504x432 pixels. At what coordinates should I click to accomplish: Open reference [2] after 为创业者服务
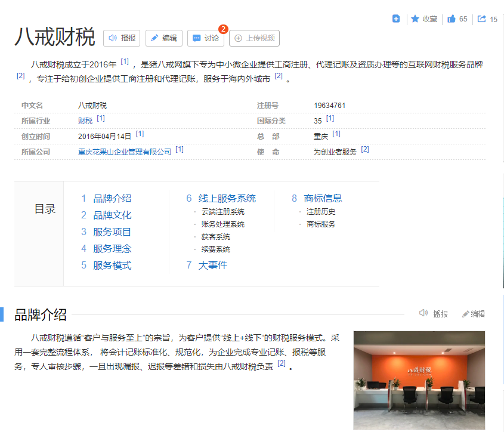pyautogui.click(x=365, y=149)
